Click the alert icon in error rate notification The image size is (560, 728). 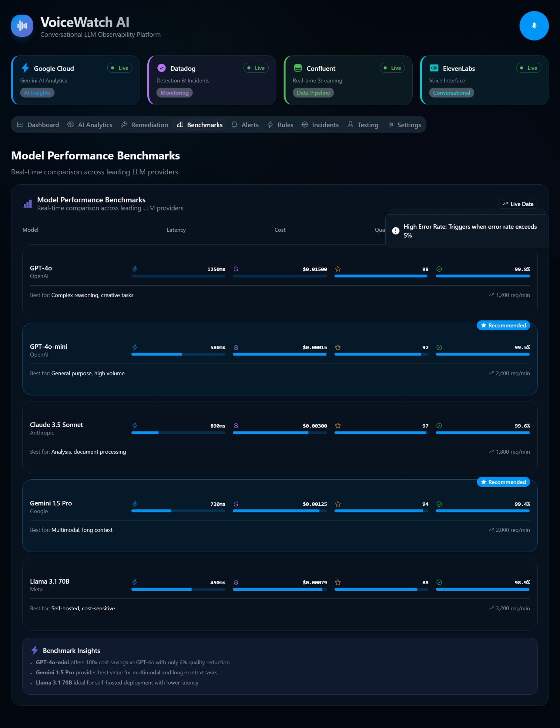395,231
